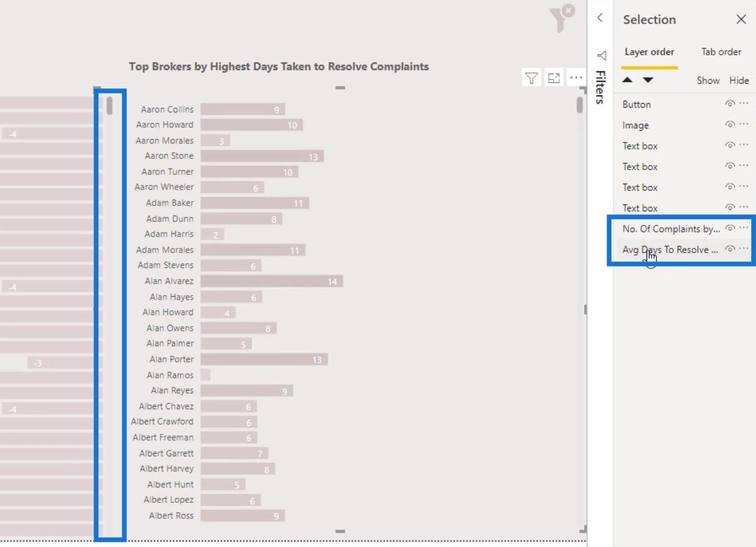This screenshot has height=547, width=756.
Task: Click the Albert Garrett label
Action: pyautogui.click(x=166, y=453)
